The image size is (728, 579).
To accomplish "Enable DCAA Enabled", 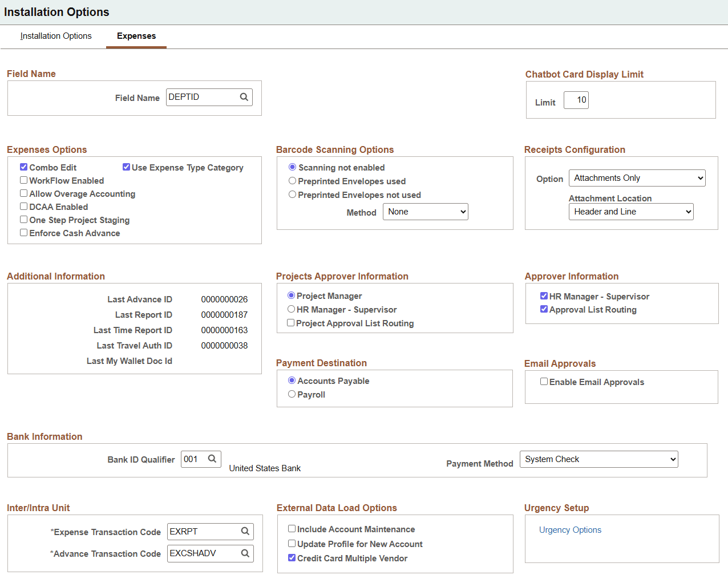I will pos(23,207).
